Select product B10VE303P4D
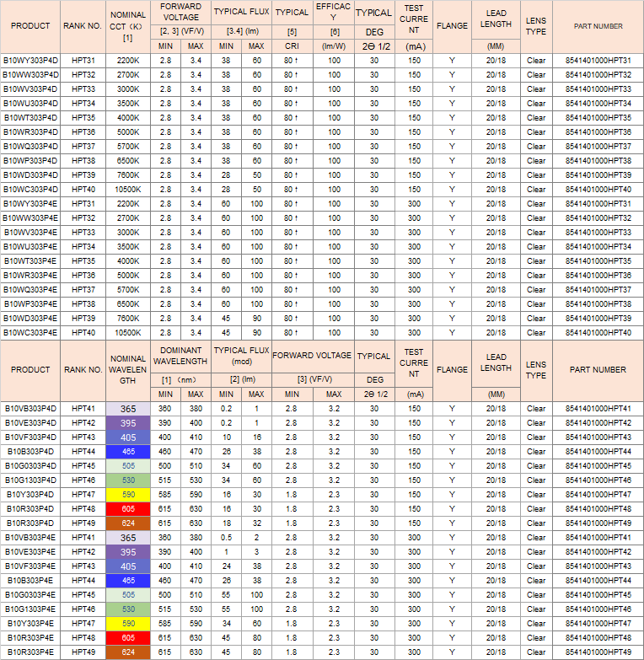 (x=30, y=423)
